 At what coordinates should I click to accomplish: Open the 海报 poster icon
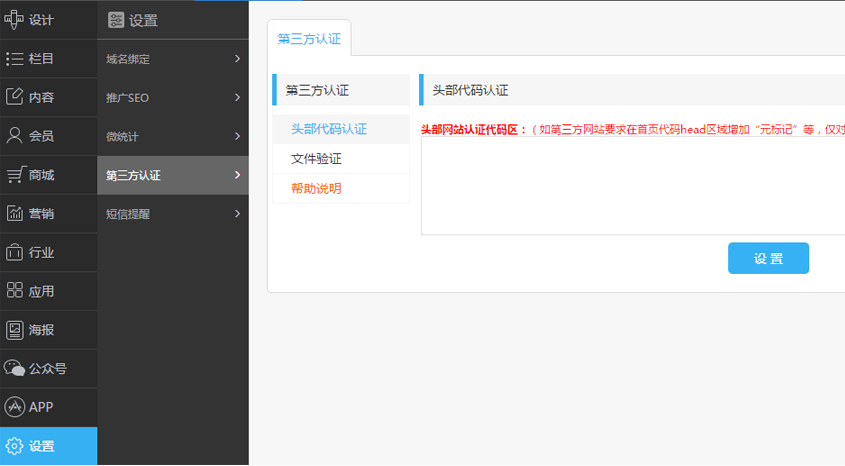14,330
